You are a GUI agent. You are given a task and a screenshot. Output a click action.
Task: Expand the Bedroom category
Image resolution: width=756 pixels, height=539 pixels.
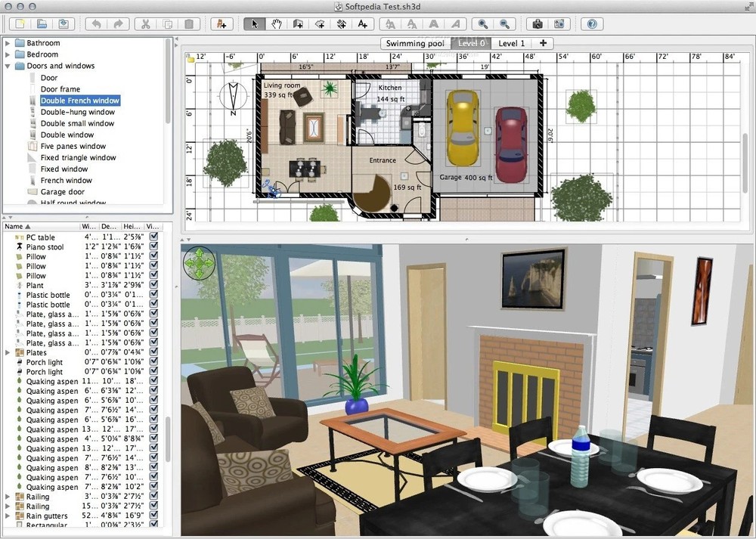coord(9,54)
